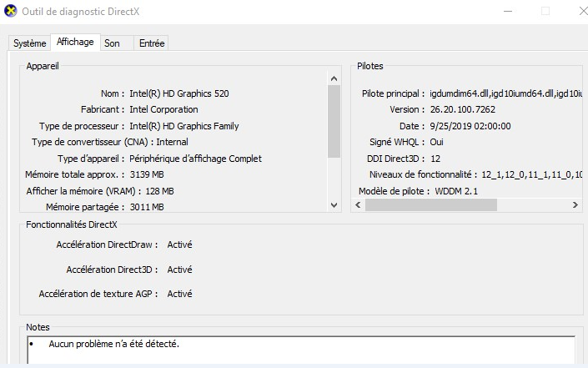Screen dimensions: 588x368
Task: Click the Accélération Direct3D Activé status
Action: click(179, 270)
